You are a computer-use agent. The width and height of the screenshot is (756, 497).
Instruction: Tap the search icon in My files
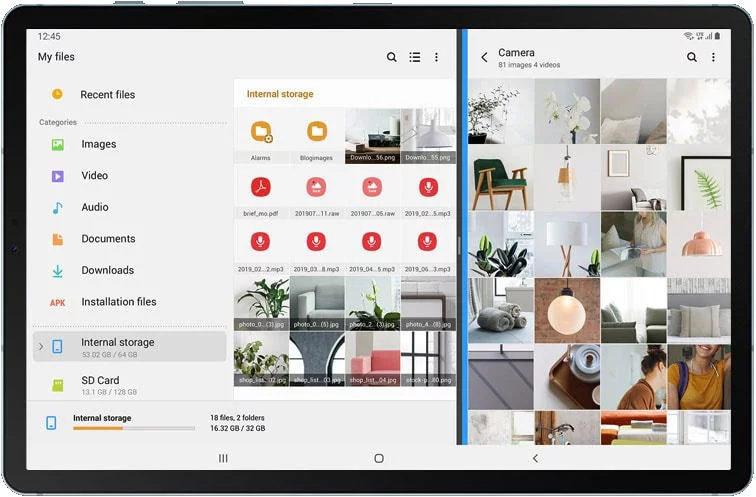click(x=392, y=58)
